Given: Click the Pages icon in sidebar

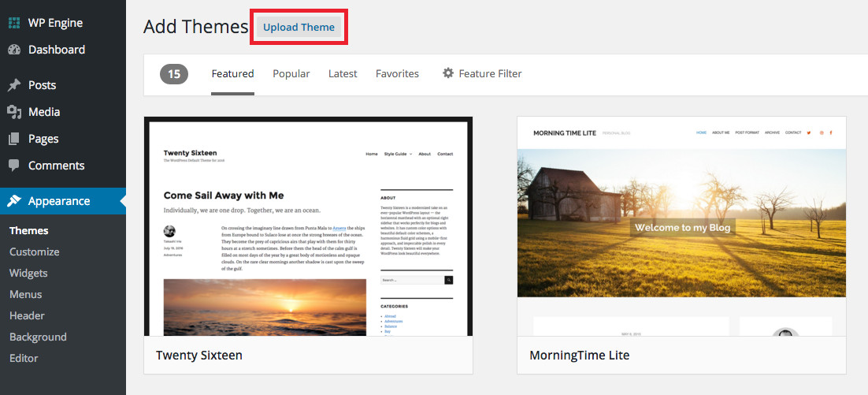Looking at the screenshot, I should coord(14,139).
